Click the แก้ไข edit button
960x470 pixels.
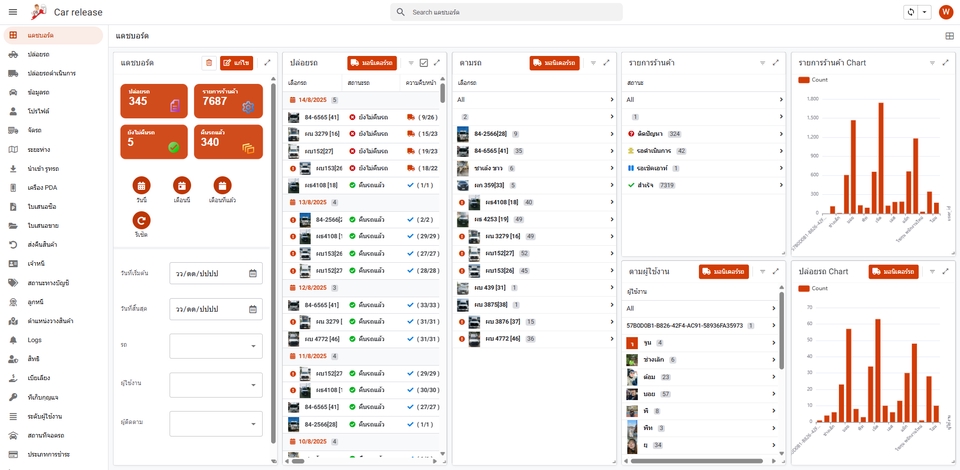point(236,63)
